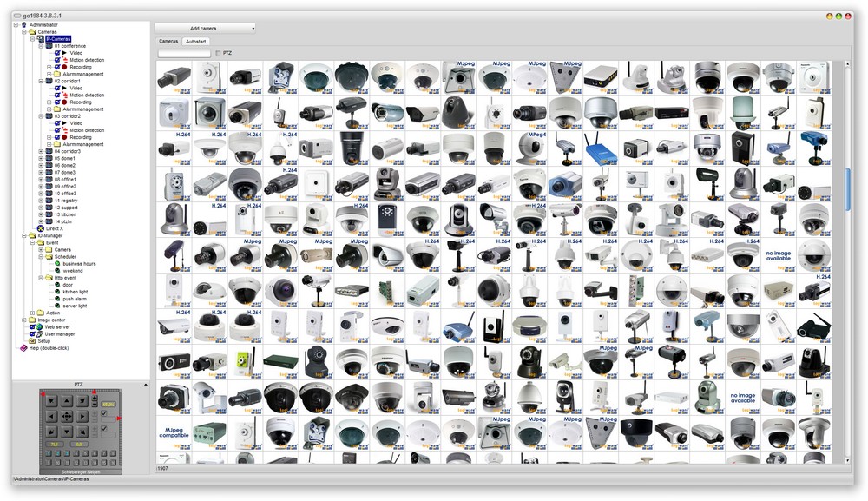Toggle Recording checkbox under 02 corridor1
Viewport: 868px width, 501px height.
pos(57,102)
